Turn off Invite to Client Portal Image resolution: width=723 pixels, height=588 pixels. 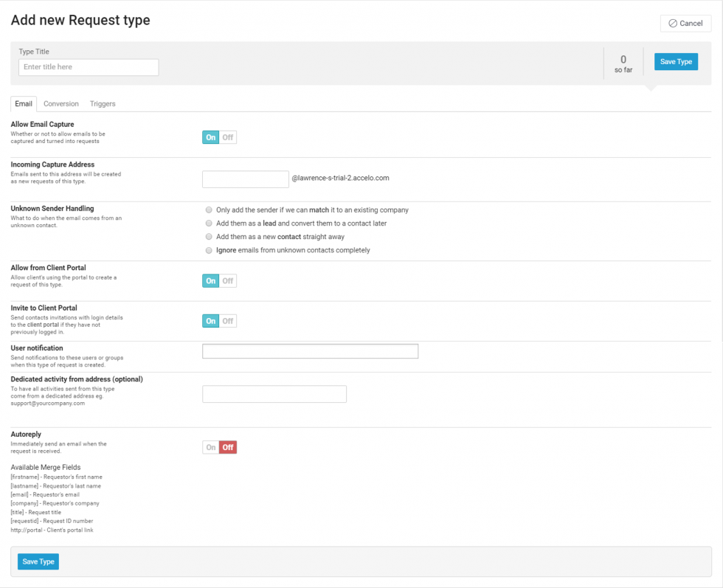click(x=229, y=322)
